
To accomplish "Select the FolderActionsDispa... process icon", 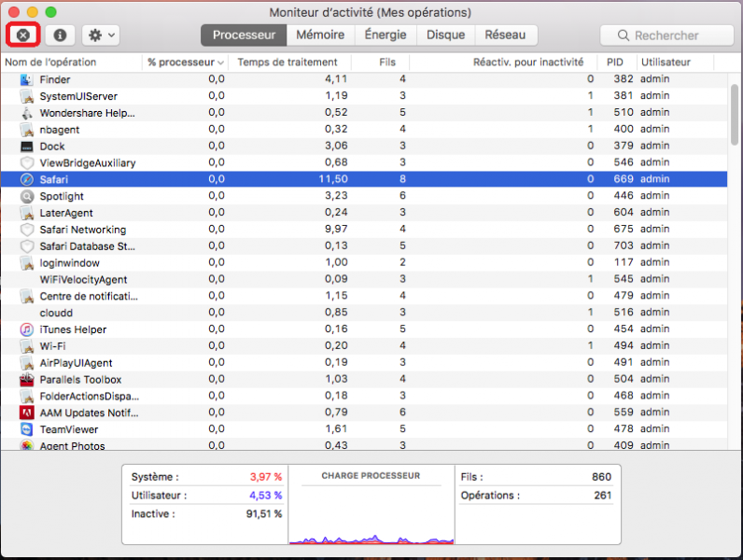I will point(26,396).
